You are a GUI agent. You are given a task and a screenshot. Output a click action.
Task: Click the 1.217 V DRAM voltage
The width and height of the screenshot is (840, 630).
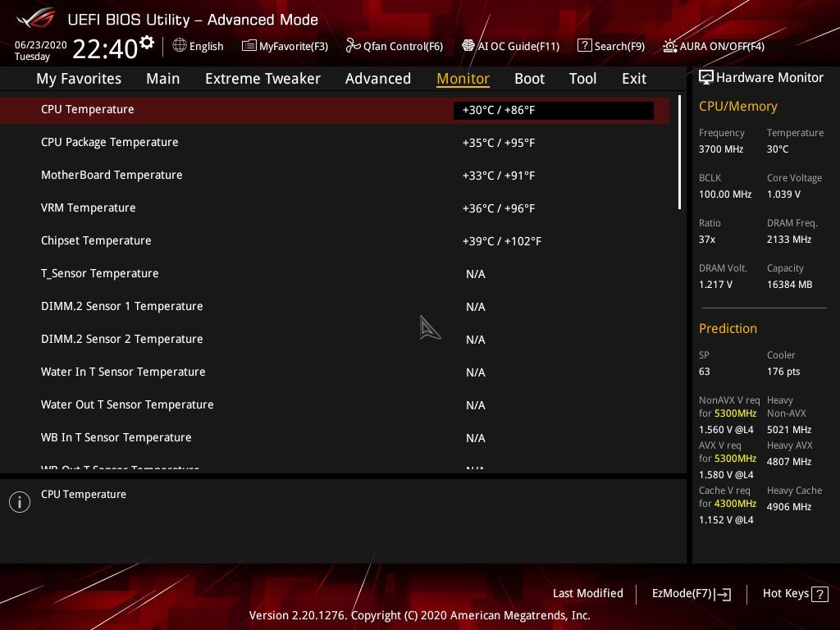pyautogui.click(x=715, y=285)
